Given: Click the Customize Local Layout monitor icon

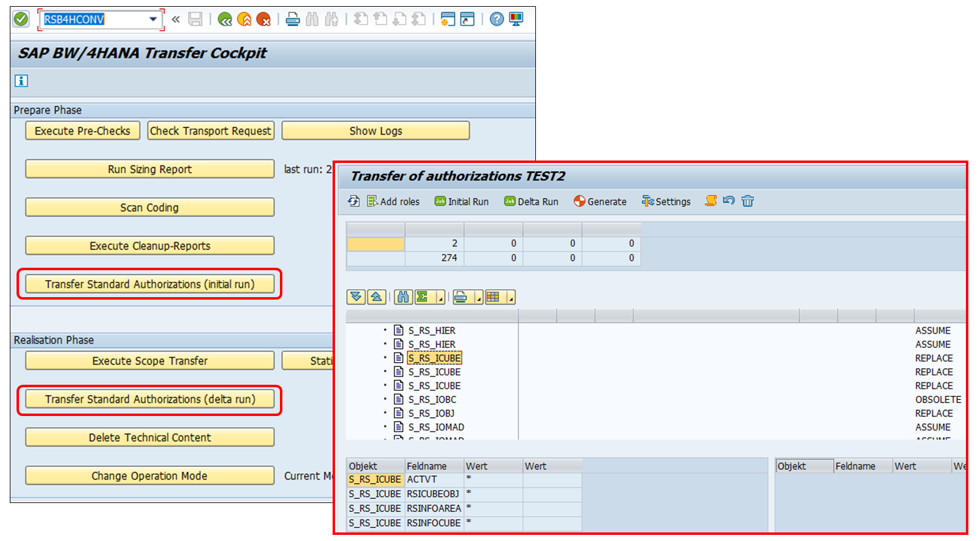Looking at the screenshot, I should pos(516,19).
